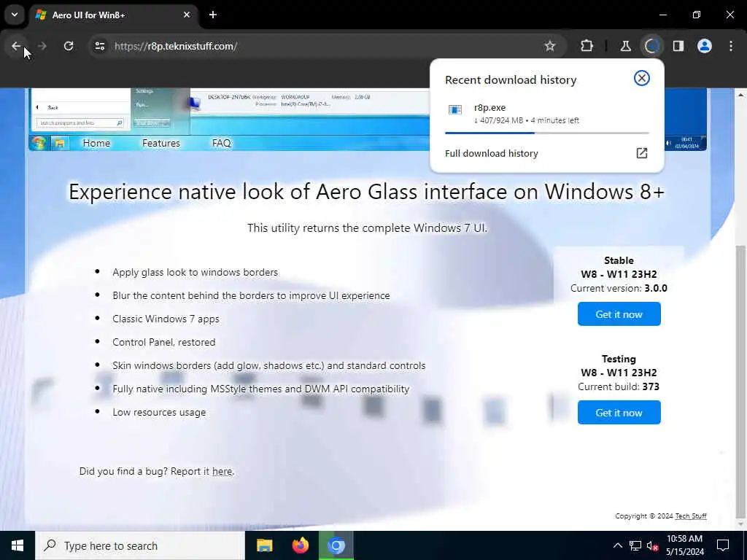Click the scrollbar down arrow
The height and width of the screenshot is (560, 747).
click(741, 524)
